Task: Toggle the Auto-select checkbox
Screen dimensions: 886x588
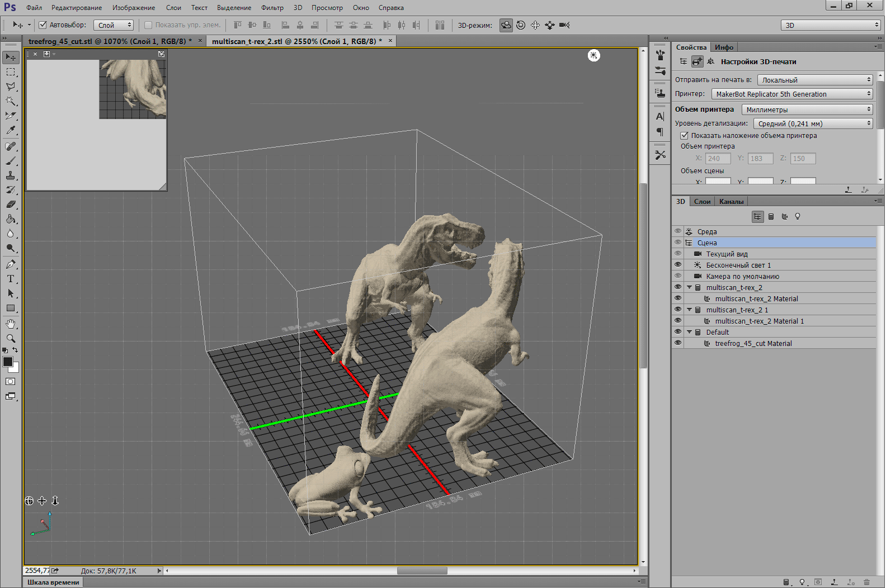Action: 43,25
